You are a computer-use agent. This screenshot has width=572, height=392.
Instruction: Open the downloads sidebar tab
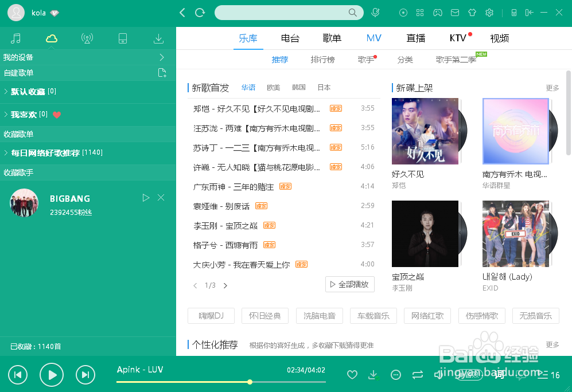pos(158,38)
